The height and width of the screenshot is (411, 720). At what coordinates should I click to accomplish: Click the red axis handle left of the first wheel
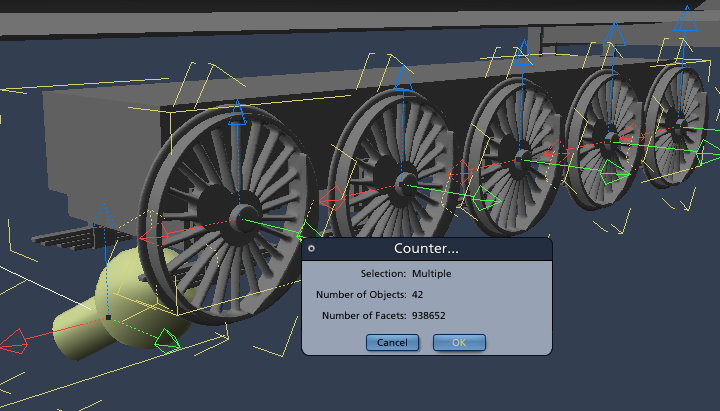[153, 235]
